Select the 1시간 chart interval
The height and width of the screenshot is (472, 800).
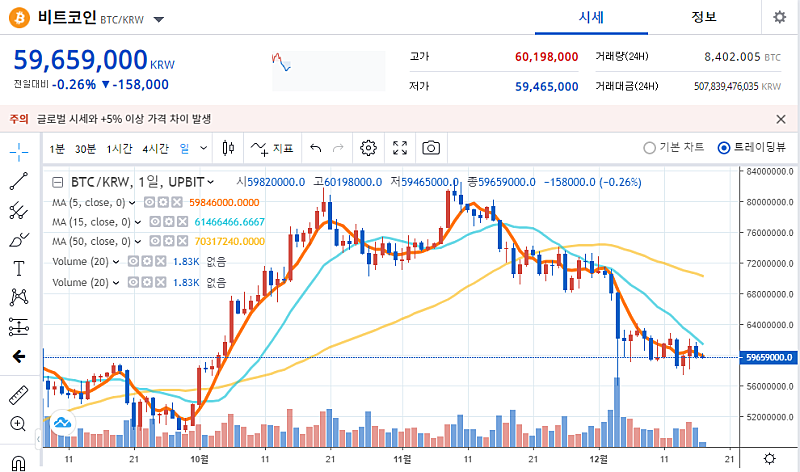tap(119, 148)
